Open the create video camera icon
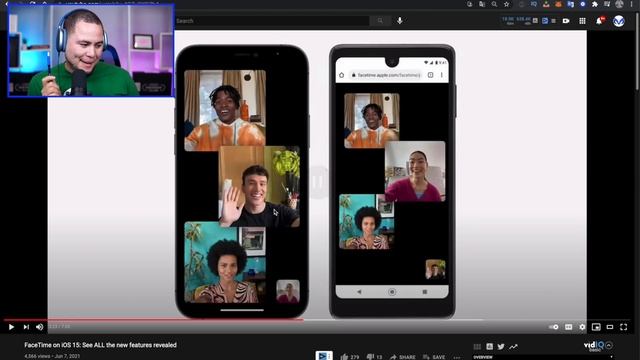 pos(566,21)
